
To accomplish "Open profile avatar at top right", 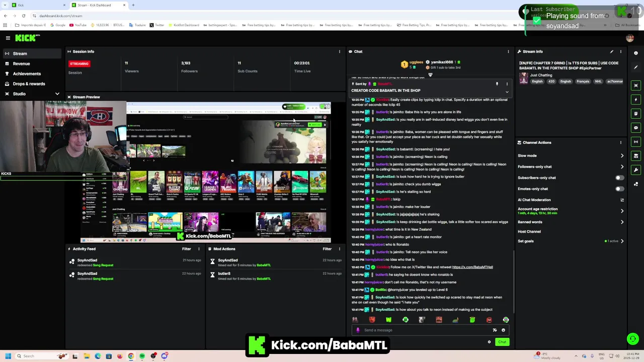I will click(630, 38).
